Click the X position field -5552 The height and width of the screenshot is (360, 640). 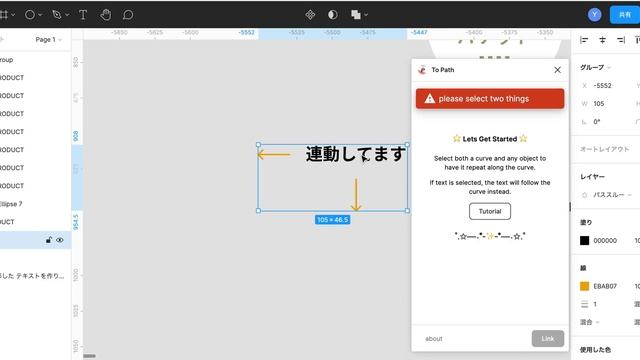[x=602, y=86]
